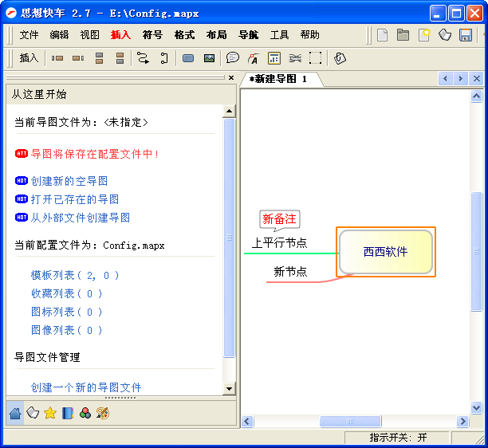
Task: Click the blue notebook icon
Action: pos(68,413)
